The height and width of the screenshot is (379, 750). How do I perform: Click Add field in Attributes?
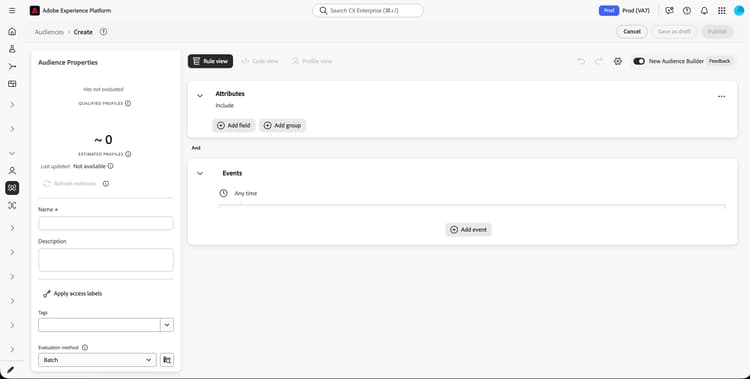point(233,125)
